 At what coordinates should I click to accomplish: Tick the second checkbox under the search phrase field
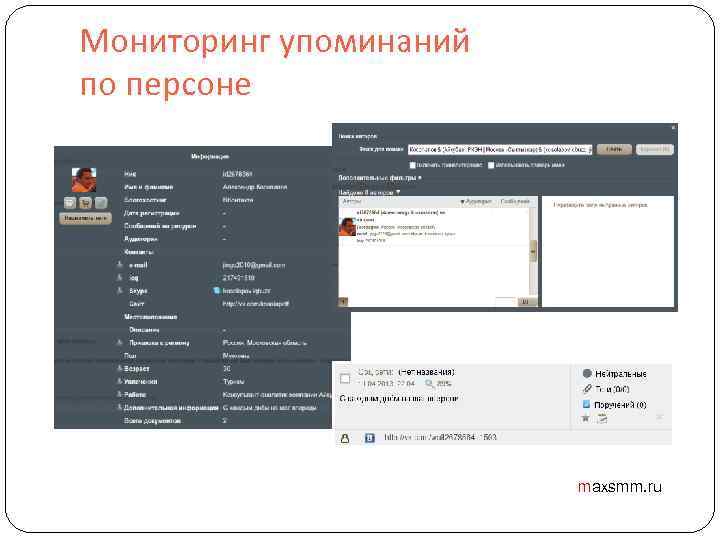click(491, 165)
